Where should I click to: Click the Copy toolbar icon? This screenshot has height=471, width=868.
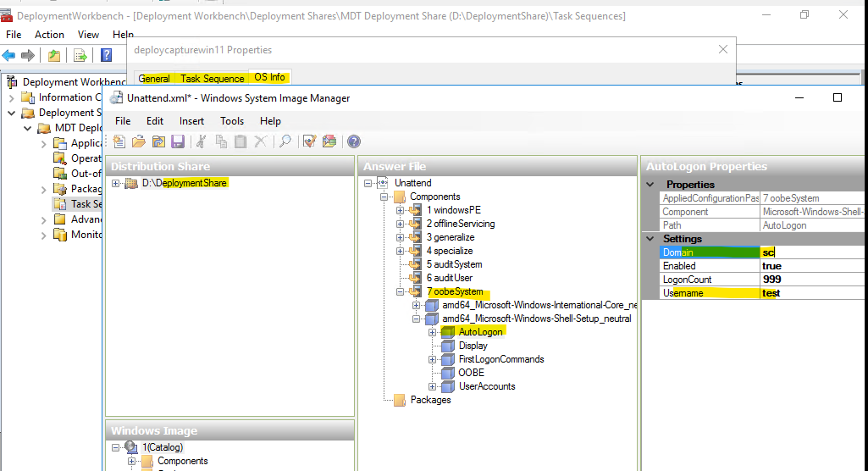tap(221, 141)
